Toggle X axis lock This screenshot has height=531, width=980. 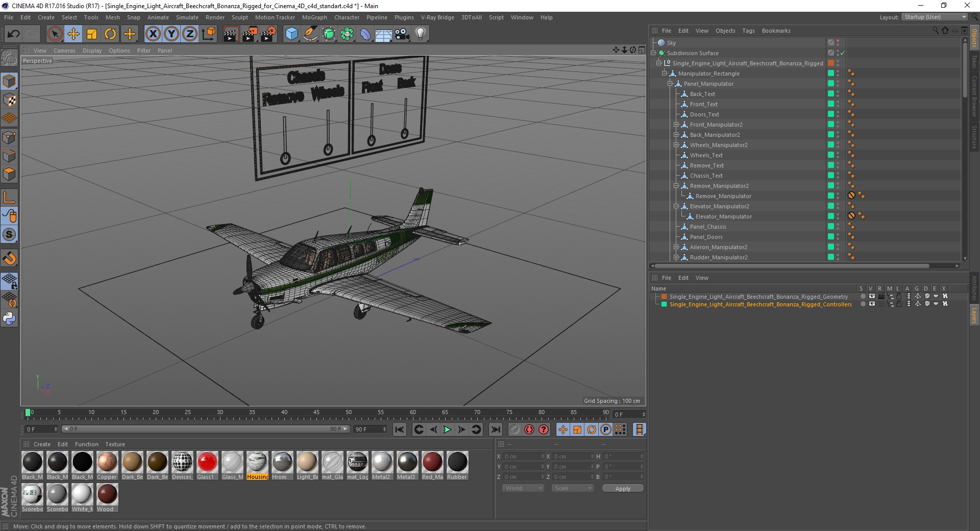(153, 34)
